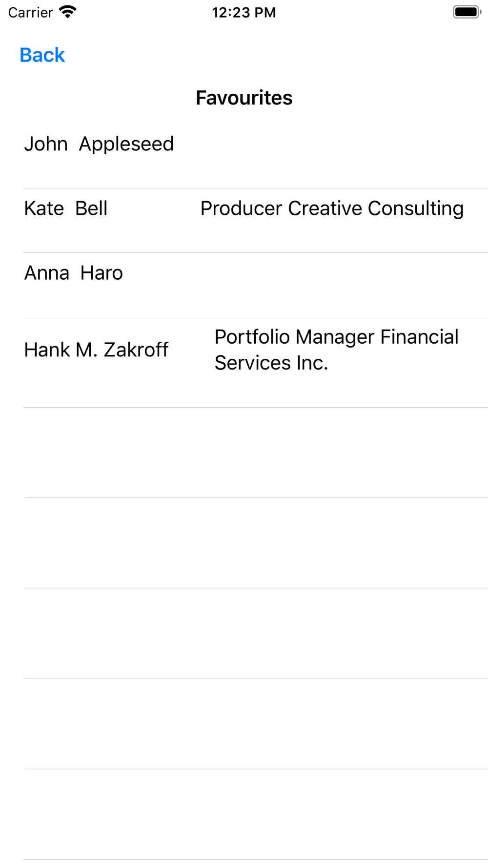This screenshot has height=868, width=488.
Task: Tap the Back button
Action: (42, 55)
